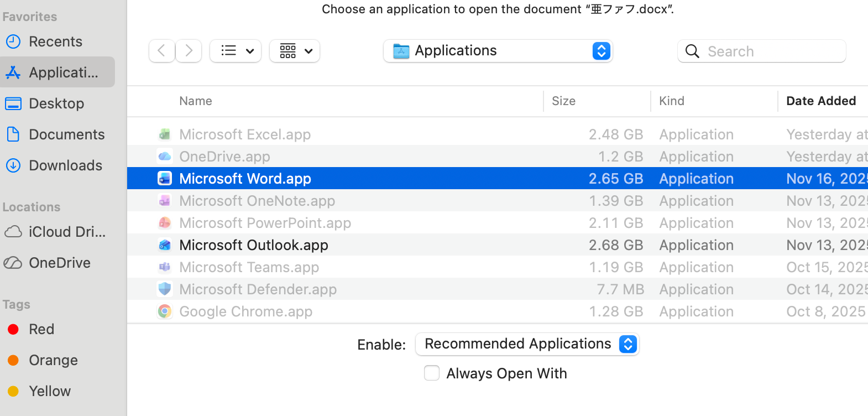Open the Applications location popup menu

(498, 51)
